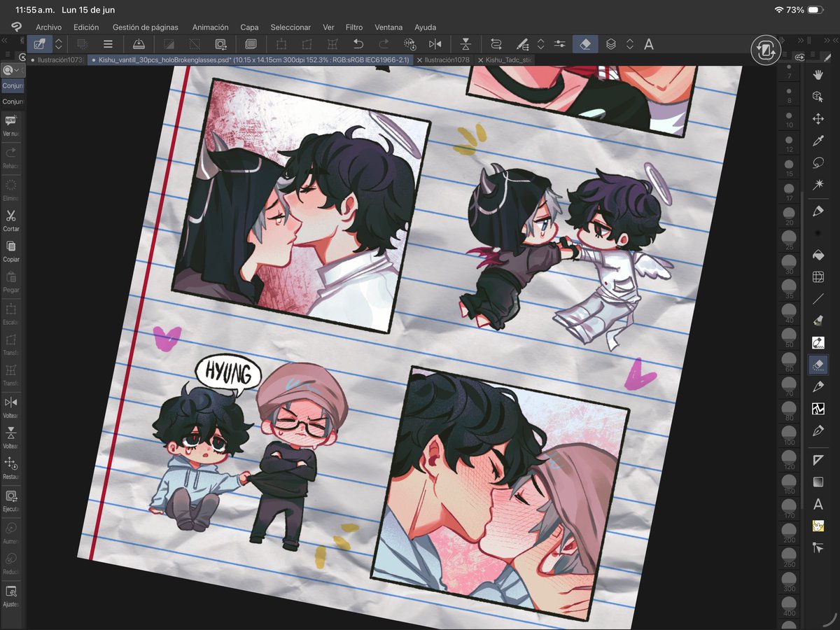This screenshot has width=840, height=630.
Task: Switch to the Ilustración1078 tab
Action: 447,60
